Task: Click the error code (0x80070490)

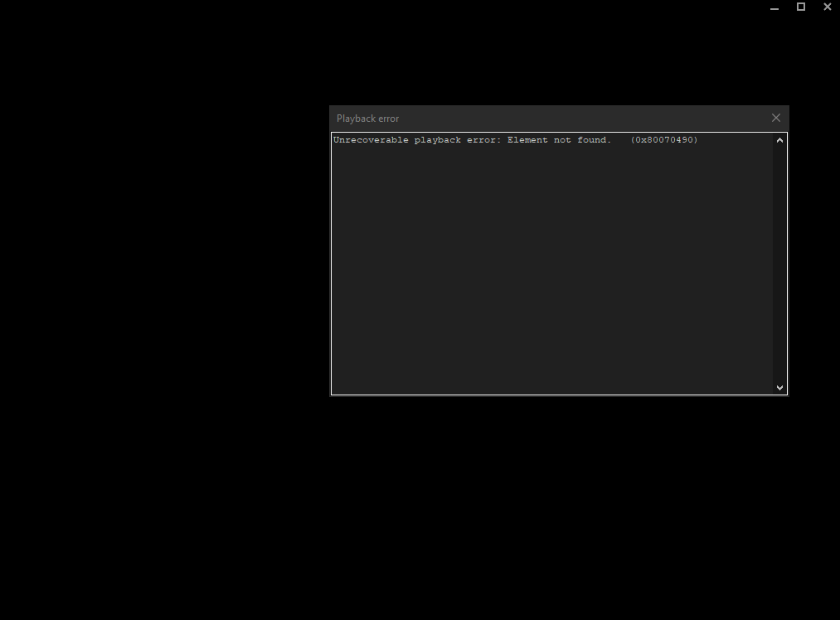Action: click(x=663, y=140)
